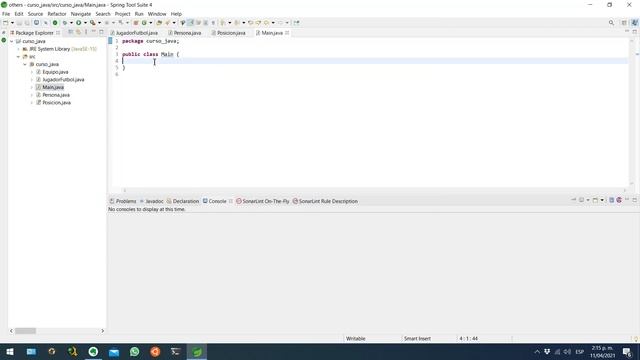Select the Main.java editor tab

(x=272, y=33)
